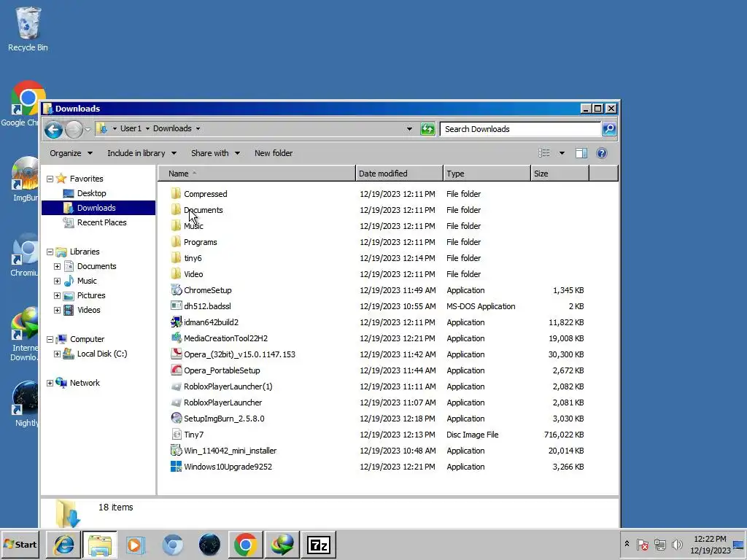
Task: Click the New folder button
Action: (x=274, y=153)
